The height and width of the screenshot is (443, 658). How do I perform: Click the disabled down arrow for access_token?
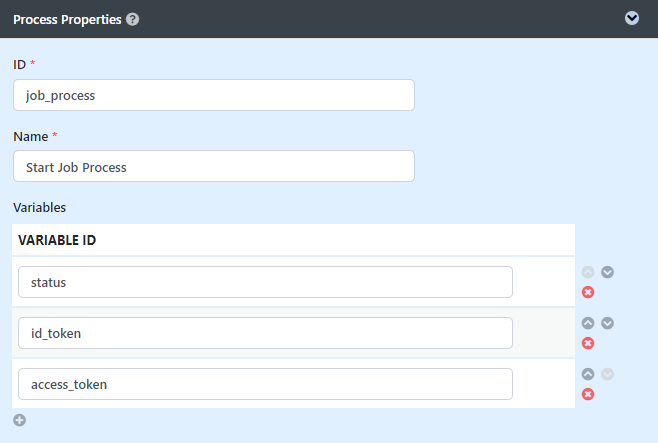tap(607, 374)
